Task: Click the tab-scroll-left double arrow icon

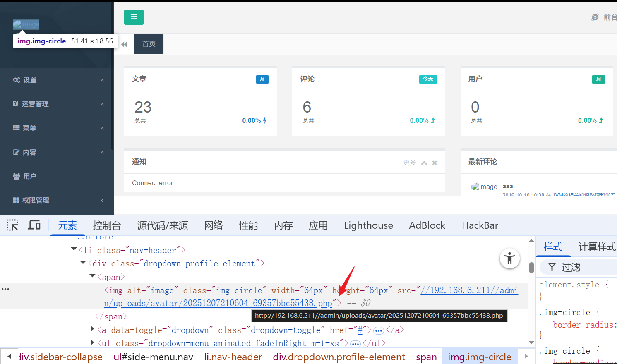Action: click(x=124, y=44)
